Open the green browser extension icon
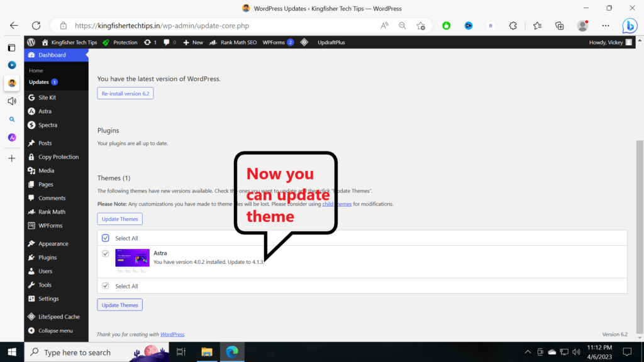 [447, 25]
